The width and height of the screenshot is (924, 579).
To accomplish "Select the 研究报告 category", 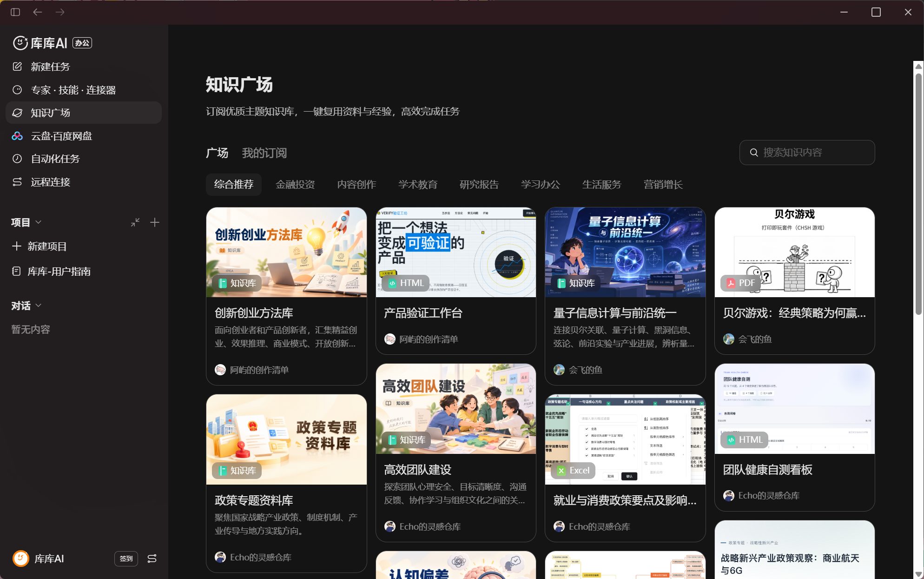I will 479,185.
